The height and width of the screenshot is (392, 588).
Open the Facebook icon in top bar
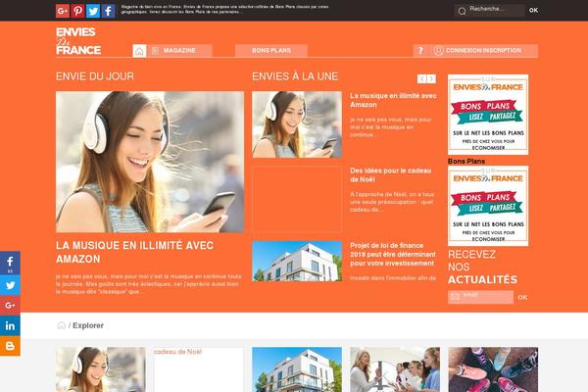click(x=109, y=11)
